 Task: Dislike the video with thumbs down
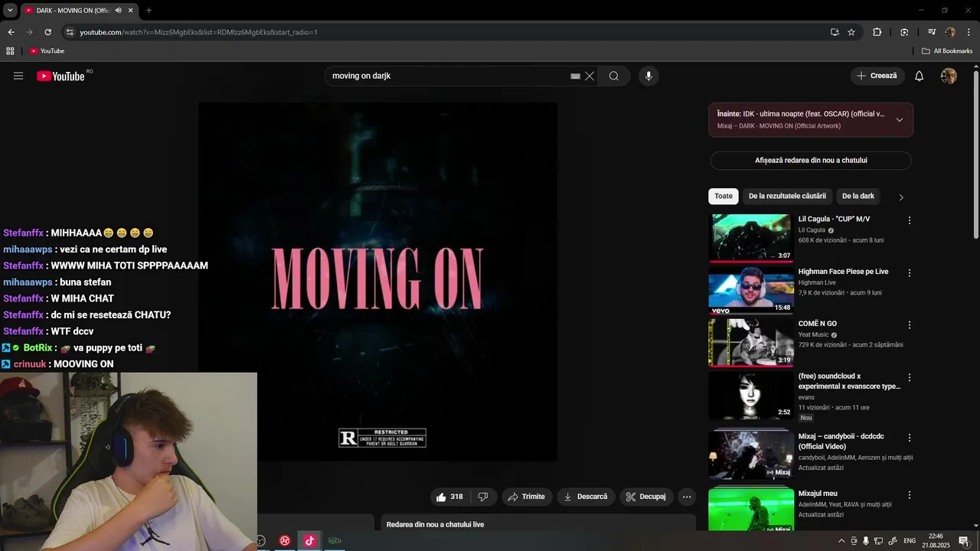tap(483, 497)
